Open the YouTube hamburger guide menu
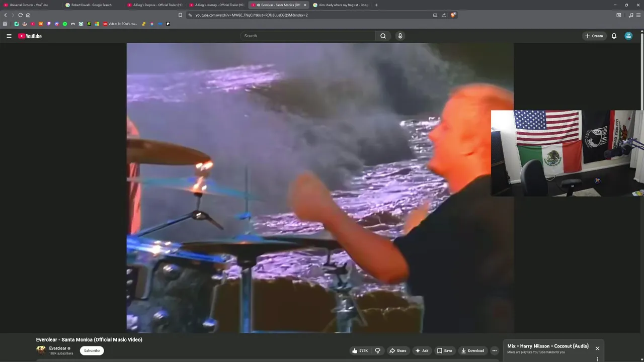 tap(9, 36)
